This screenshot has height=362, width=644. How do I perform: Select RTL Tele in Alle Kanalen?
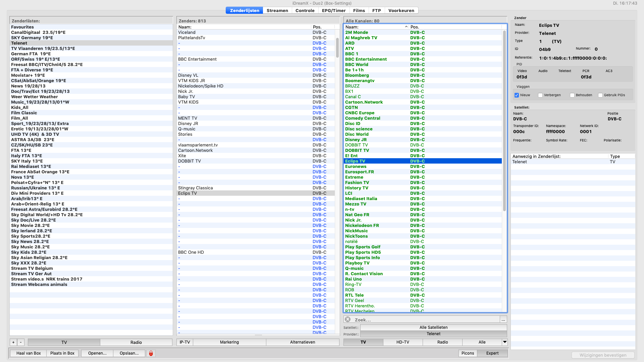pyautogui.click(x=423, y=295)
